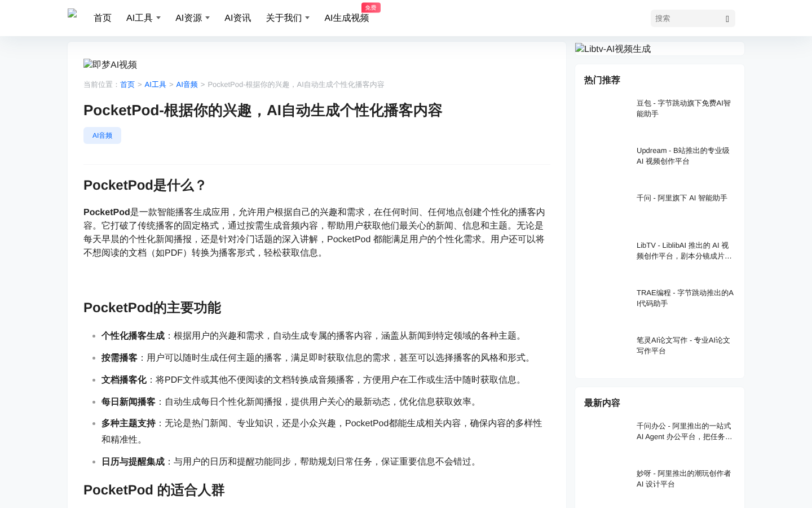
Task: Expand the AI工具 dropdown menu
Action: [x=143, y=18]
